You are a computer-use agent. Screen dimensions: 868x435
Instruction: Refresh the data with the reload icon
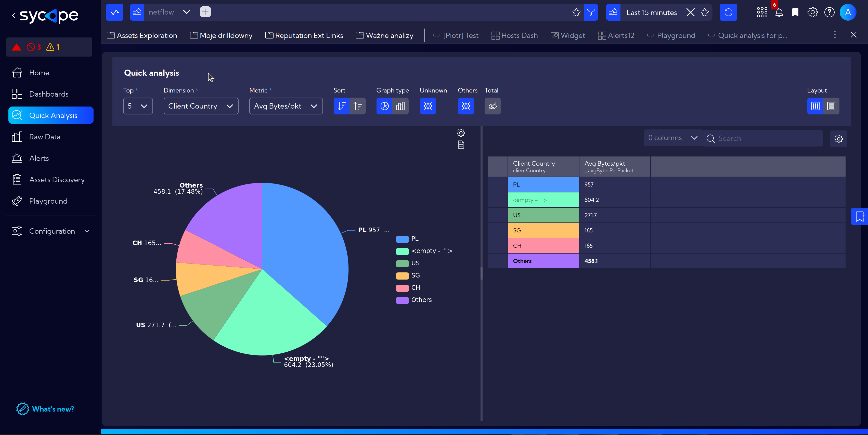point(729,12)
